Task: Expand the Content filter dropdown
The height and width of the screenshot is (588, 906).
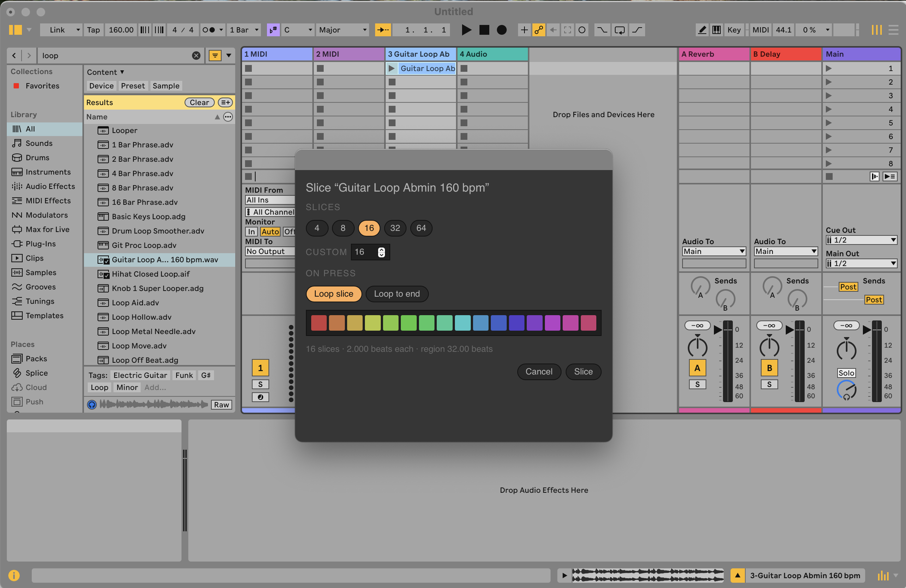Action: [105, 72]
